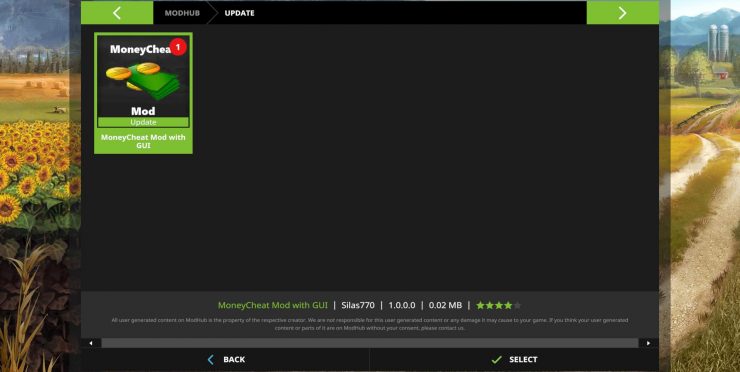The image size is (740, 372).
Task: Go to the MODHUB breadcrumb tab
Action: point(182,13)
